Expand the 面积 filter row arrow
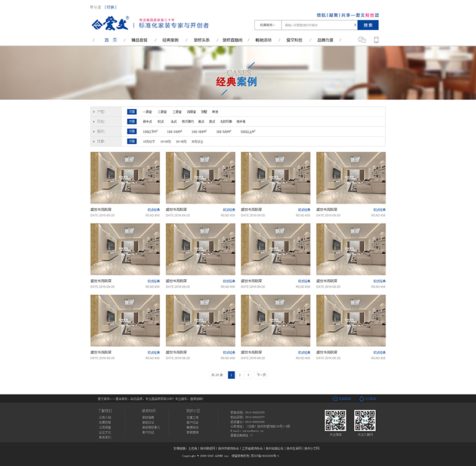476x466 pixels. pos(93,131)
